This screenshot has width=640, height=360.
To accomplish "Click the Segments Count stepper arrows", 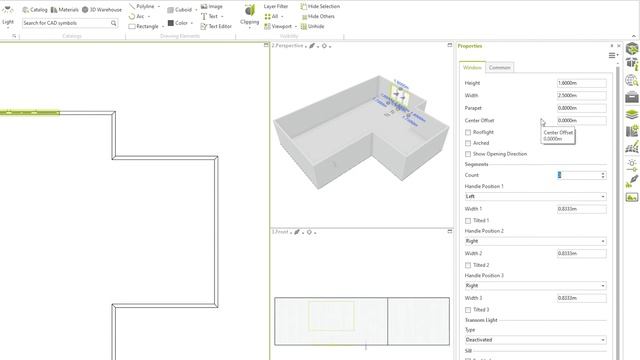I will pyautogui.click(x=603, y=175).
